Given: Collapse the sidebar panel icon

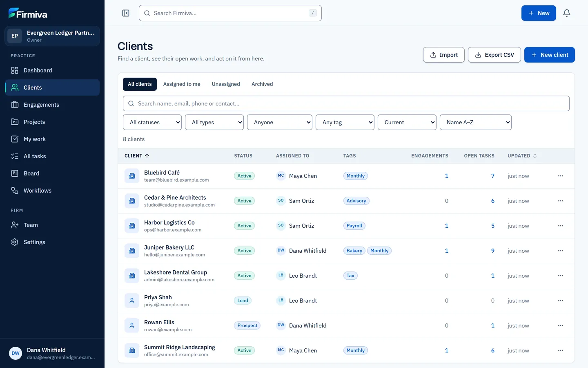Looking at the screenshot, I should click(x=126, y=13).
